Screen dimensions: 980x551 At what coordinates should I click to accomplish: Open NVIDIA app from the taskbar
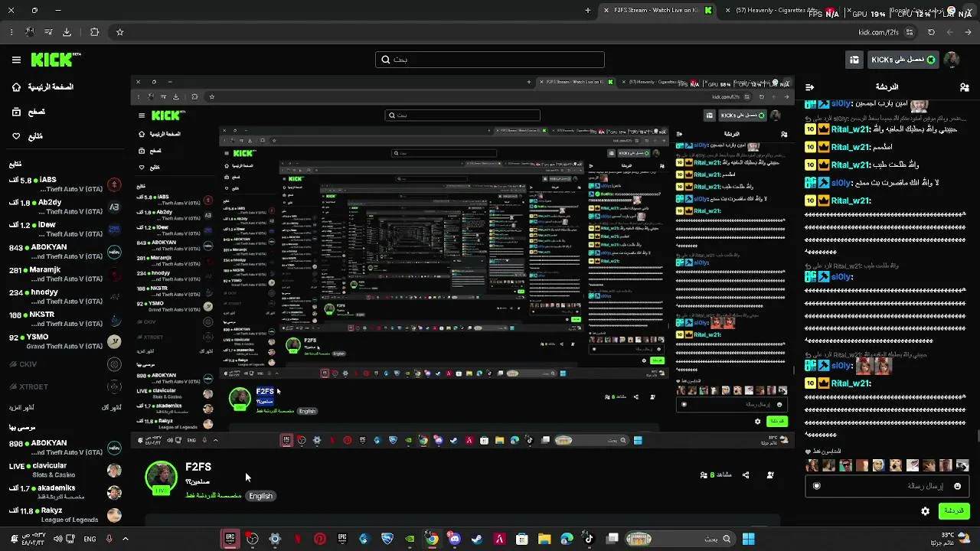(x=410, y=539)
